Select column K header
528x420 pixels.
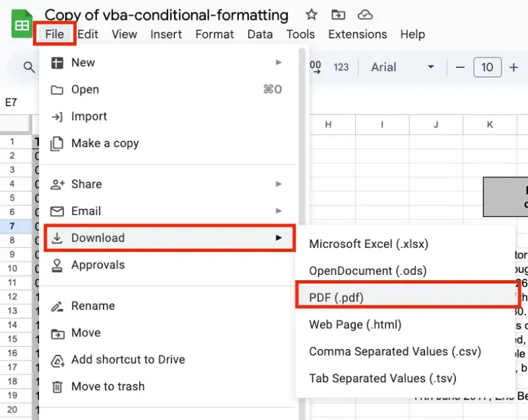(x=490, y=124)
